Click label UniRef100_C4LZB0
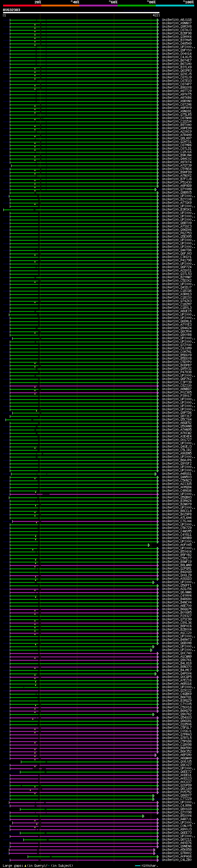The image size is (197, 868). coord(177,860)
